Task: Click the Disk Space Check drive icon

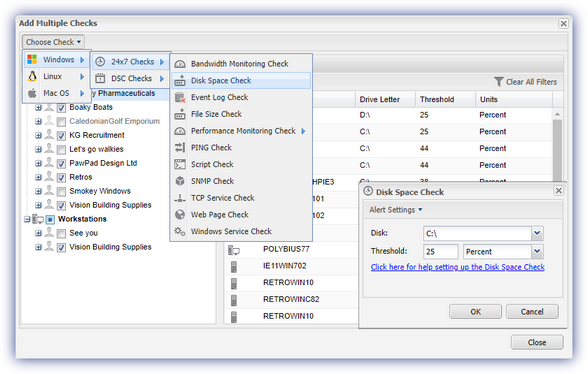Action: (x=180, y=81)
